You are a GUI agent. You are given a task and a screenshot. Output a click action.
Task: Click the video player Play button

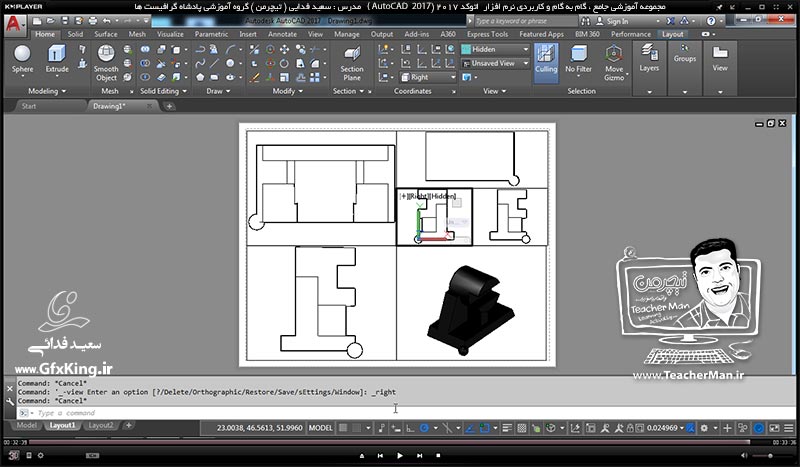point(399,455)
